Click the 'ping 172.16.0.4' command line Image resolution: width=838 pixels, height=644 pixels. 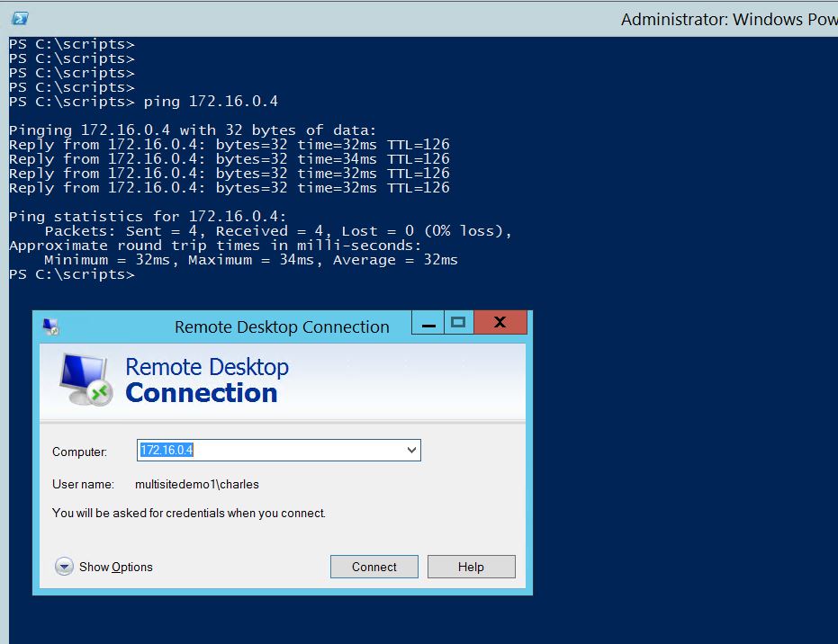coord(143,102)
